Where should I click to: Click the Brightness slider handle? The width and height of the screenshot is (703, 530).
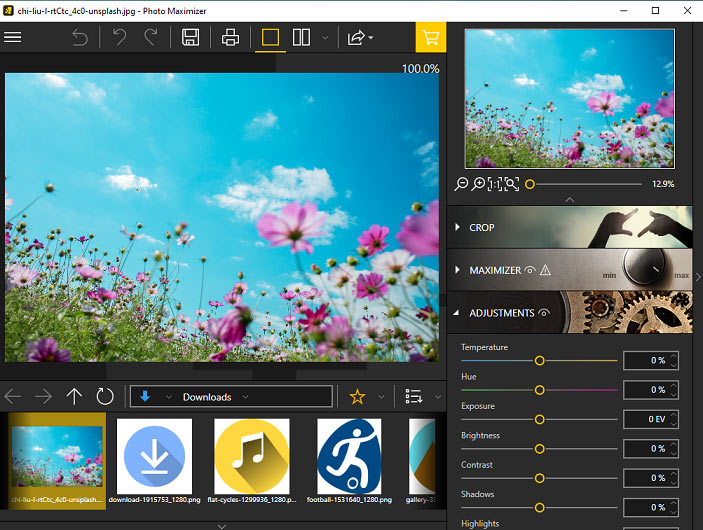[539, 449]
